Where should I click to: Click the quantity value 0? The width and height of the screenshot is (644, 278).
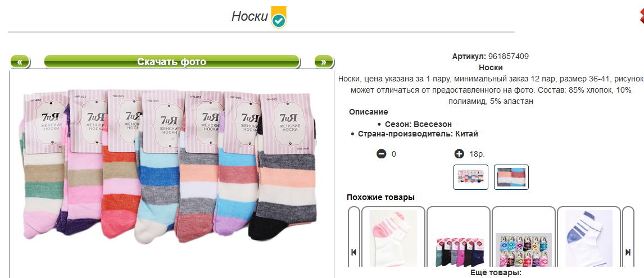click(394, 154)
